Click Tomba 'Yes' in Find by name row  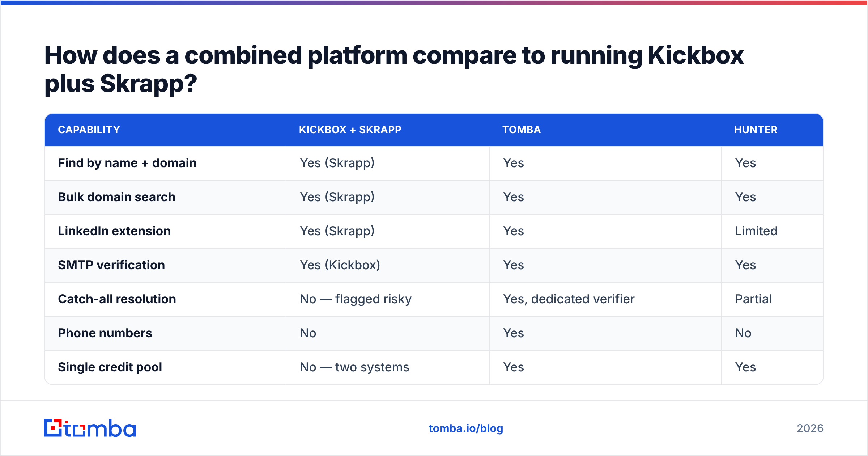[514, 163]
